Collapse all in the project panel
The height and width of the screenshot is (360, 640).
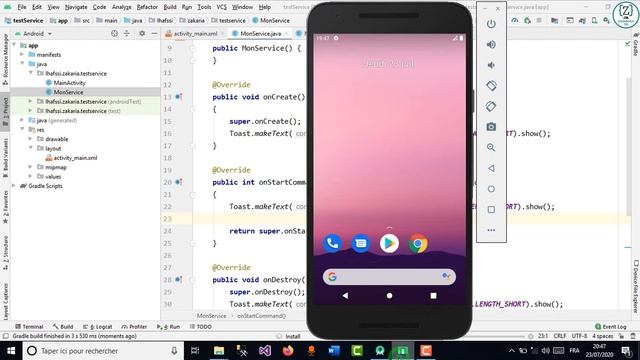click(127, 33)
